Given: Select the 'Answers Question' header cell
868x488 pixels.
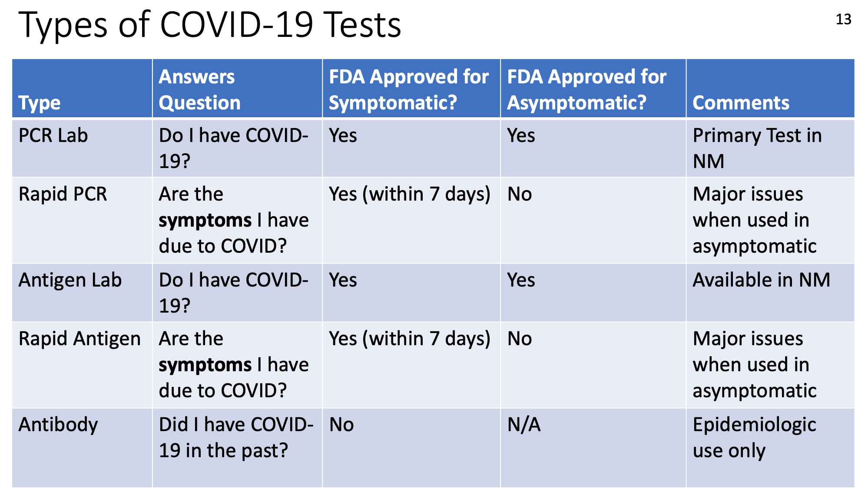Looking at the screenshot, I should (237, 89).
